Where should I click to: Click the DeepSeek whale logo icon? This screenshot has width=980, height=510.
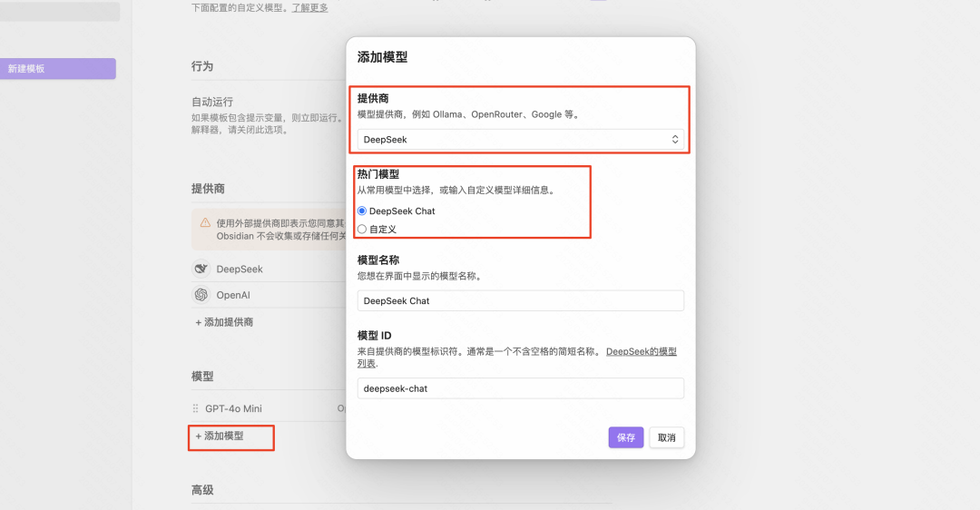pyautogui.click(x=201, y=270)
